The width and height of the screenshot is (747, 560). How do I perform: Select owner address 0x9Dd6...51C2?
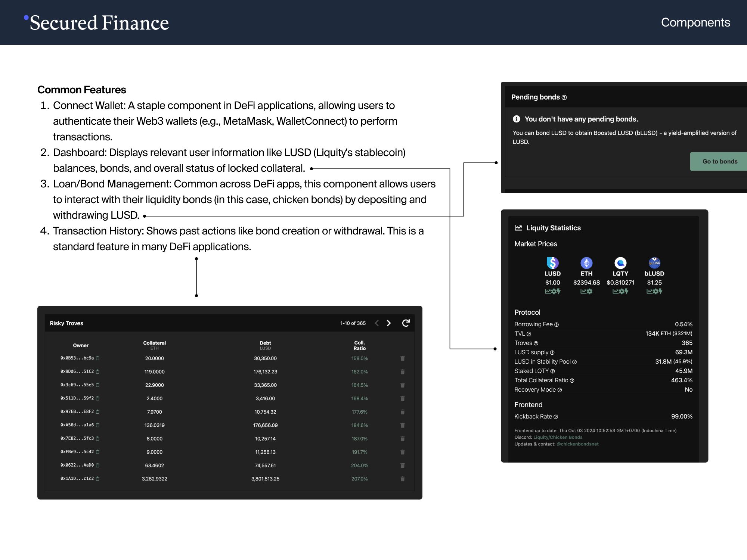(77, 372)
